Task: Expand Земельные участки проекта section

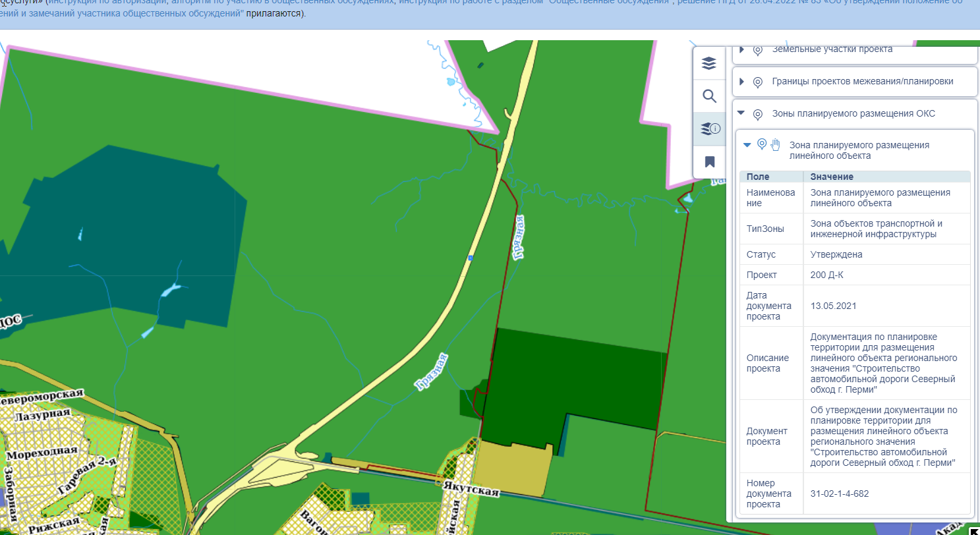Action: point(741,49)
